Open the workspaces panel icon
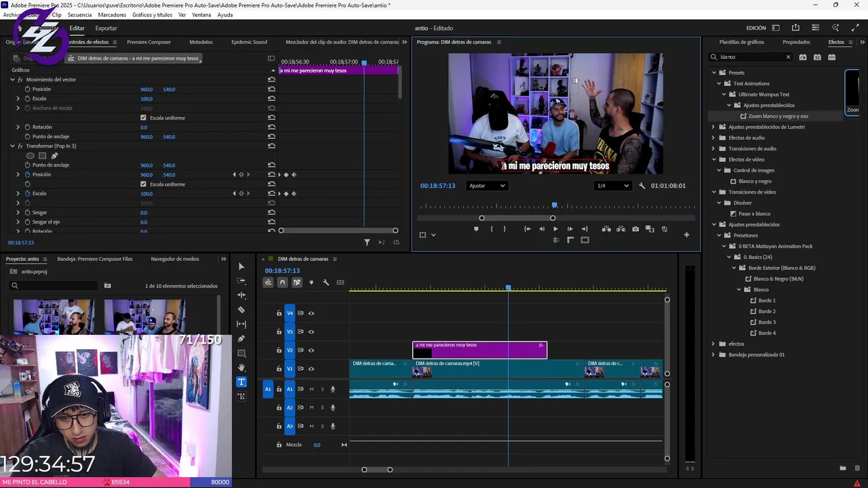Viewport: 868px width, 488px height. [776, 28]
